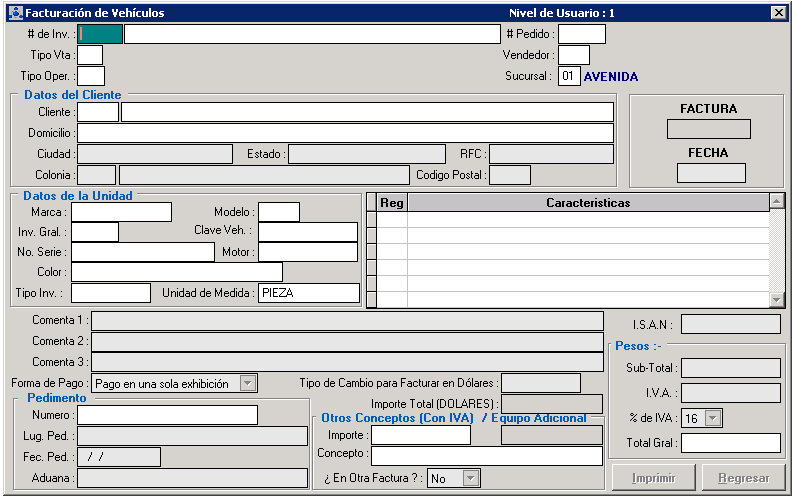Open the Forma de Pago dropdown
The width and height of the screenshot is (792, 497).
248,383
